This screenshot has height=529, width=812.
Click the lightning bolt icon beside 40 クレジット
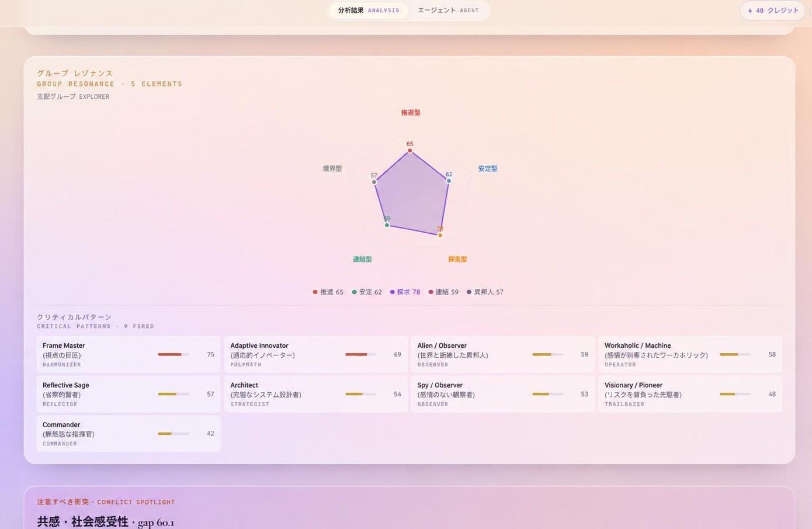750,11
